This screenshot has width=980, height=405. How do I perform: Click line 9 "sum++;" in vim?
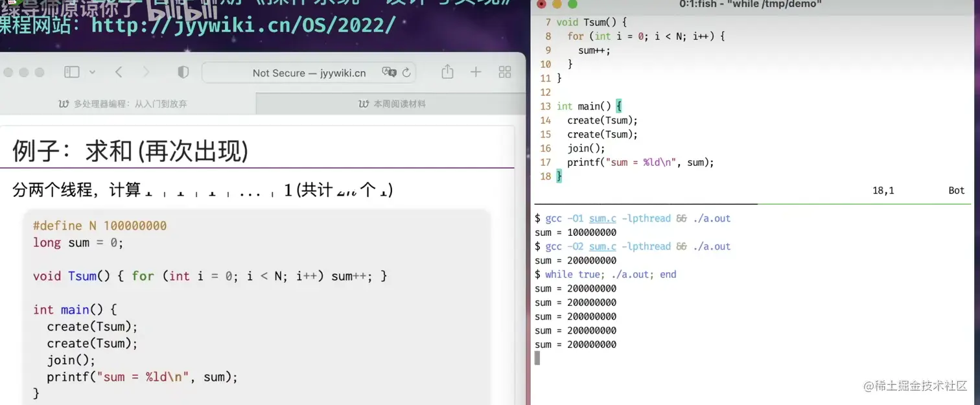[594, 51]
